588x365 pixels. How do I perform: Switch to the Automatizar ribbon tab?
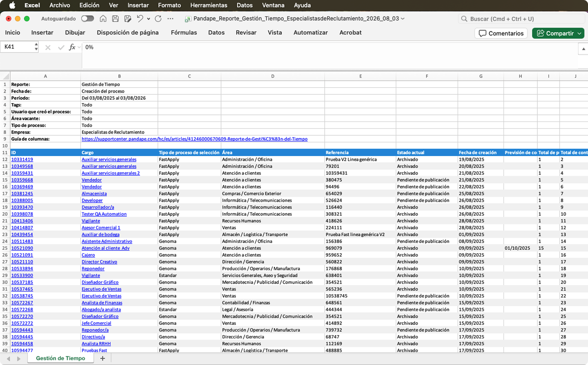(310, 32)
